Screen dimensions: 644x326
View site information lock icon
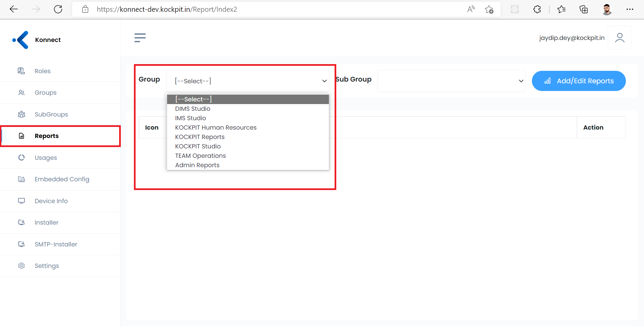coord(85,9)
